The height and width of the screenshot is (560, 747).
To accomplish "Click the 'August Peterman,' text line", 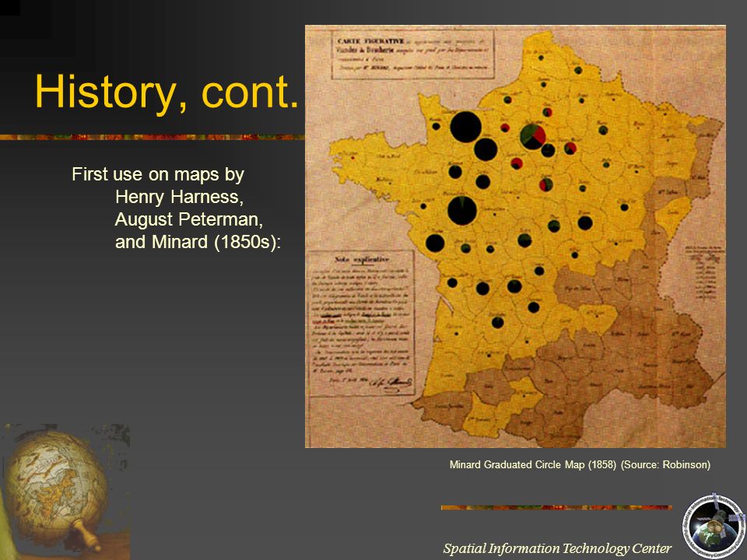I will [188, 219].
